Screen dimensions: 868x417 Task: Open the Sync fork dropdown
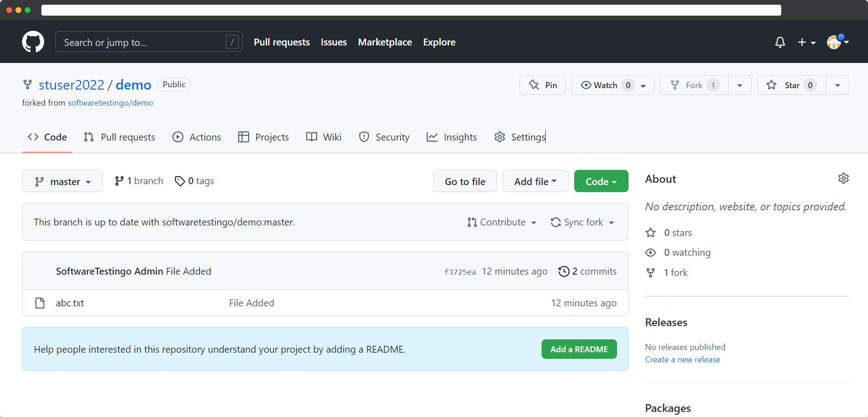[x=582, y=222]
